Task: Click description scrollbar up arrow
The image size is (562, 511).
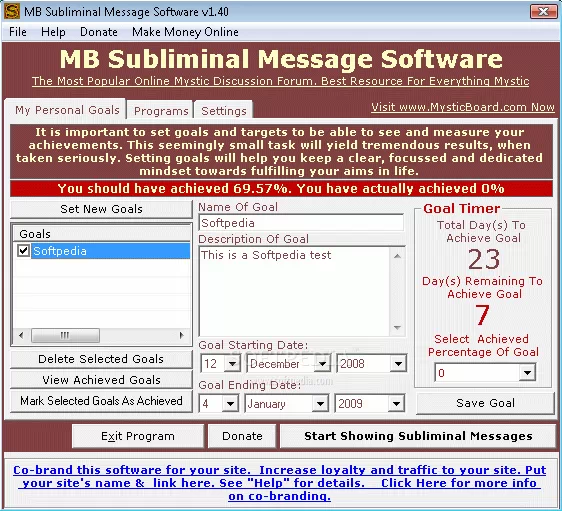Action: 397,256
